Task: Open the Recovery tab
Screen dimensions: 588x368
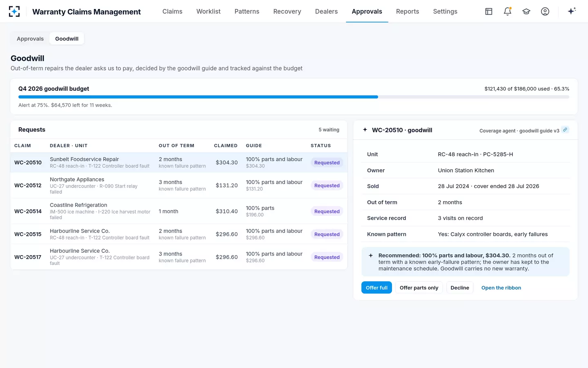Action: click(287, 11)
